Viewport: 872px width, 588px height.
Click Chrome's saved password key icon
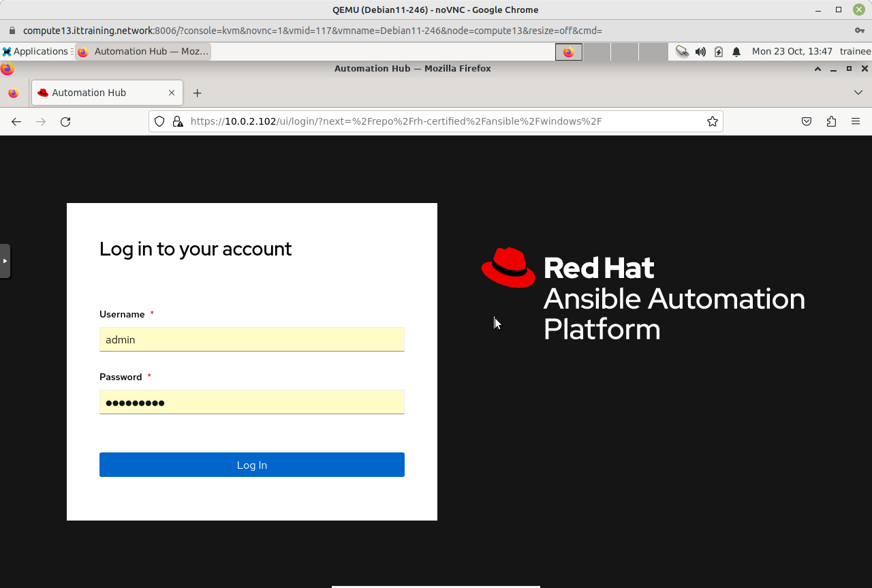click(859, 31)
